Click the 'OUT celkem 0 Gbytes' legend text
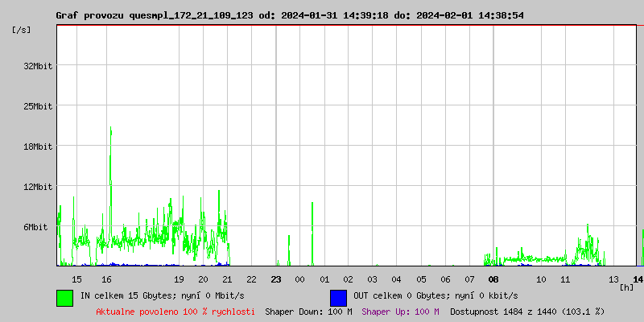Viewport: 644px width, 322px height. tap(436, 295)
